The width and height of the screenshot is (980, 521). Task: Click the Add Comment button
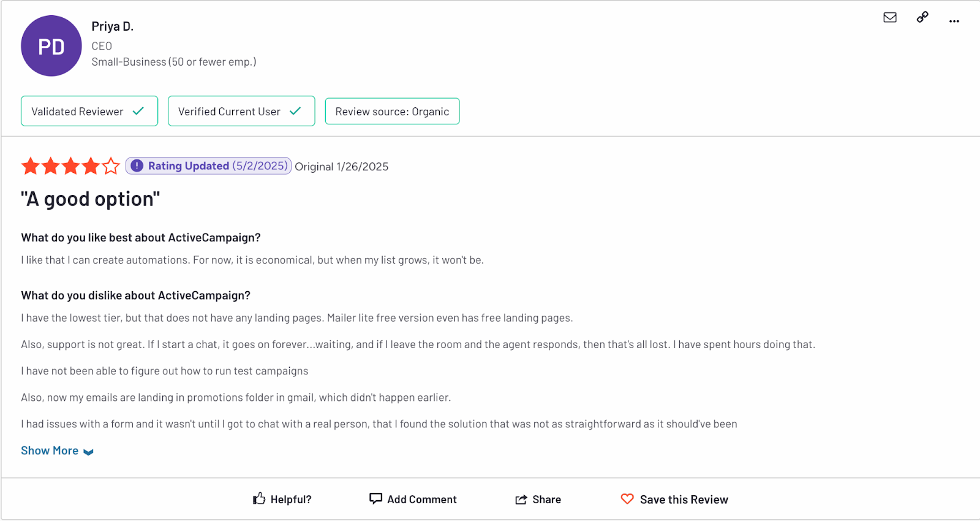(x=413, y=500)
